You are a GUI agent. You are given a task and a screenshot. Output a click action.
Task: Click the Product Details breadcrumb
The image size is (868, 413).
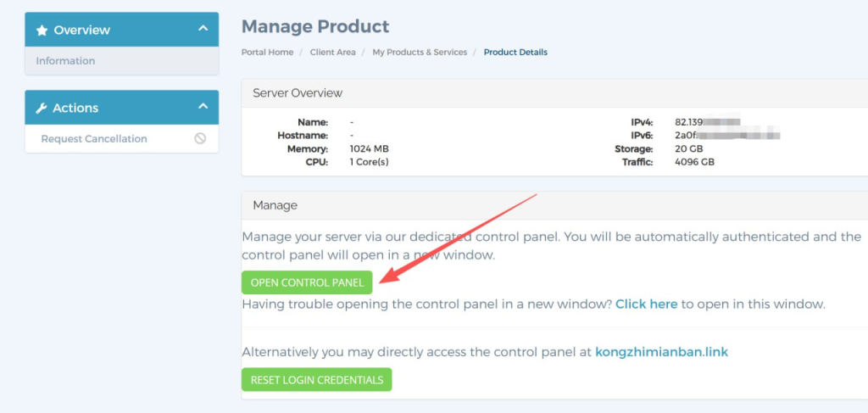tap(515, 53)
